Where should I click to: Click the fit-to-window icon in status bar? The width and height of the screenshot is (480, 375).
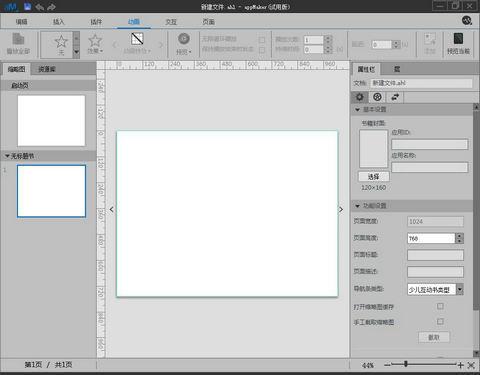[471, 365]
